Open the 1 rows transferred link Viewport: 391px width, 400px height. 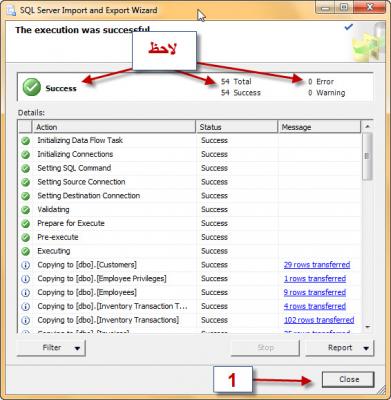coord(315,279)
